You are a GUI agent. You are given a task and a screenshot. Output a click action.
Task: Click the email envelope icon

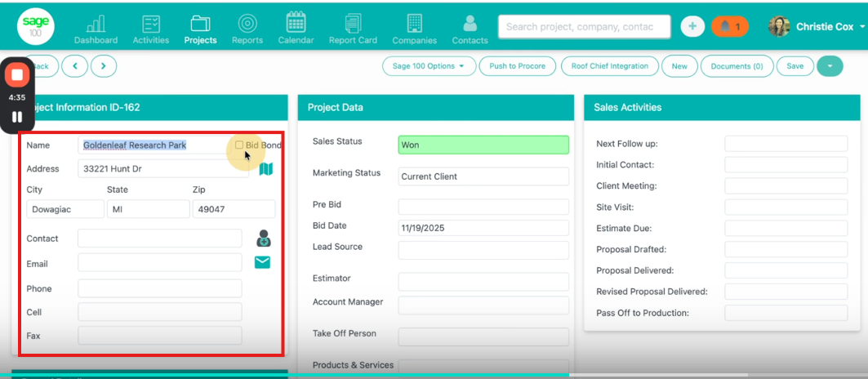coord(262,263)
